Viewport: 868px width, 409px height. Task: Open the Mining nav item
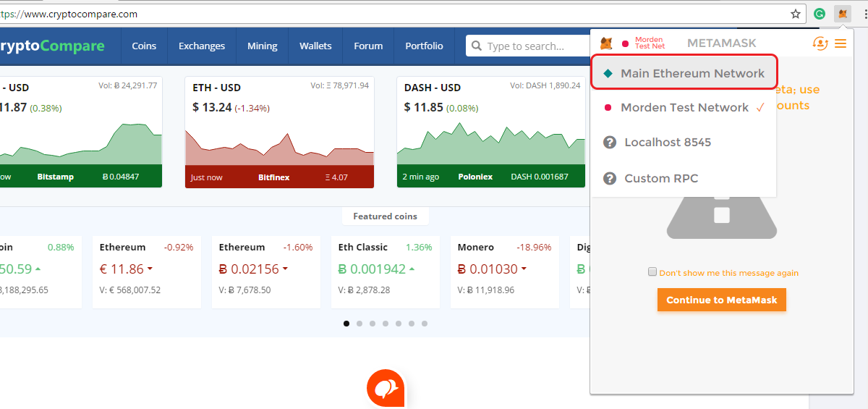[x=263, y=46]
